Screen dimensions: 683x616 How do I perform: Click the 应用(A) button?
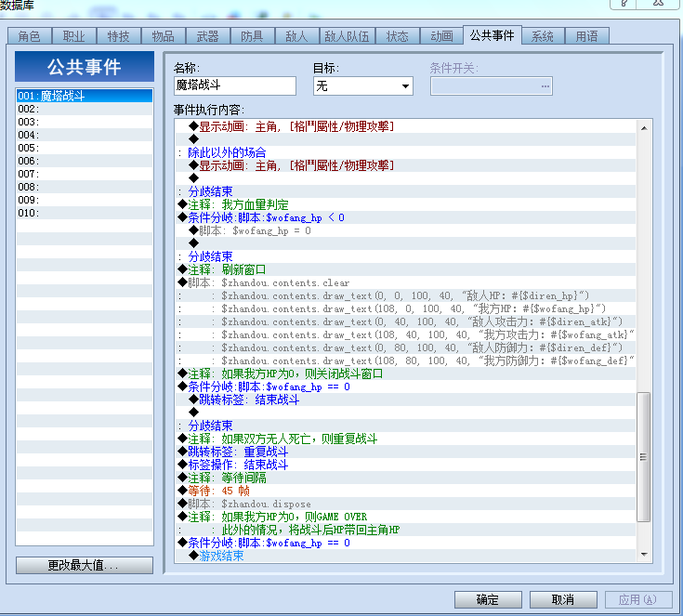tap(638, 600)
